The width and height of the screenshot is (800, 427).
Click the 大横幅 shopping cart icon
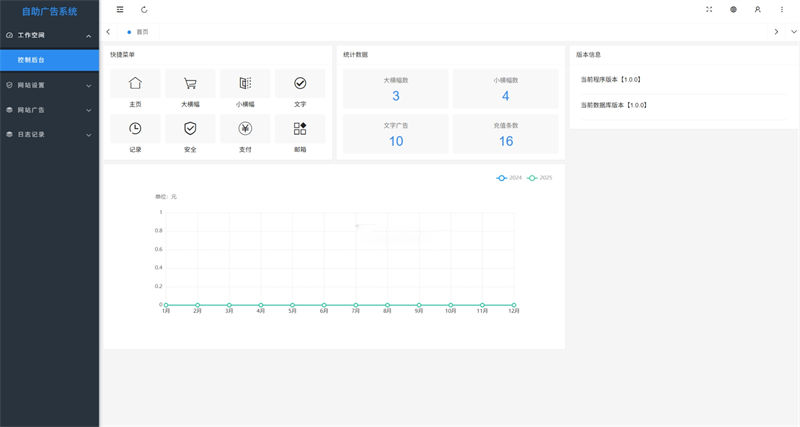point(190,84)
